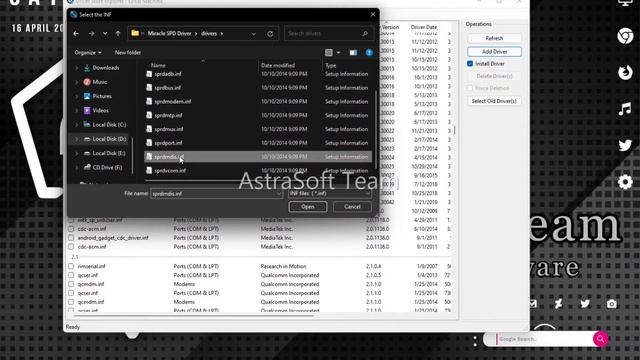Check the rimserial.inf row checkbox

tap(71, 266)
